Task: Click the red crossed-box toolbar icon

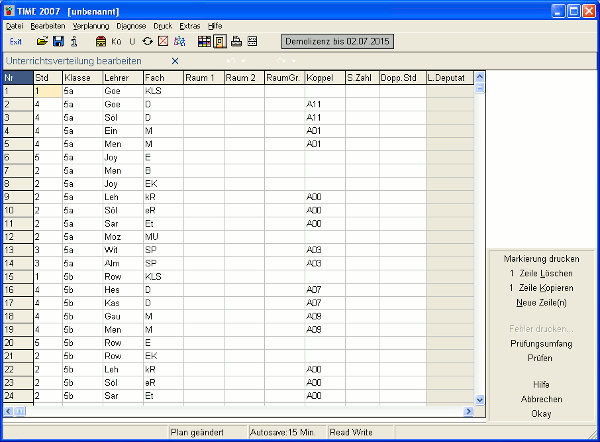Action: tap(163, 42)
